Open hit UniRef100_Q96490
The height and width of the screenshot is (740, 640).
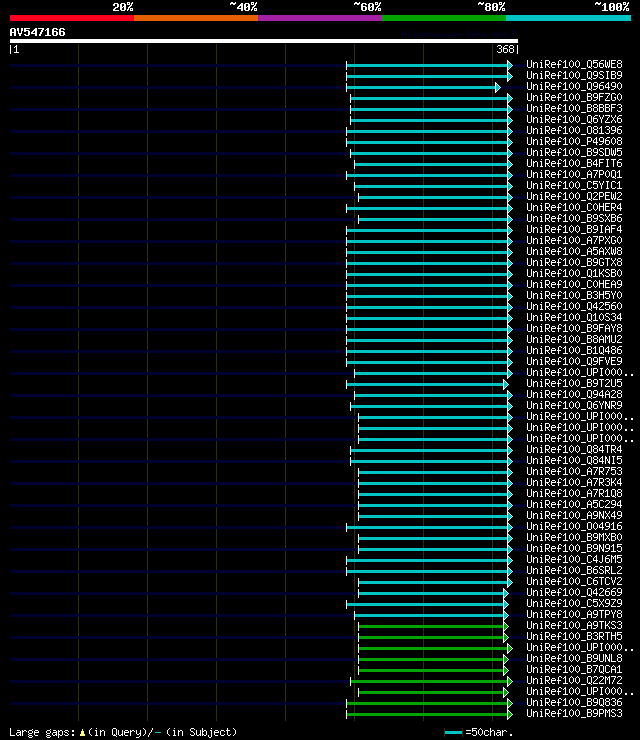tap(574, 86)
